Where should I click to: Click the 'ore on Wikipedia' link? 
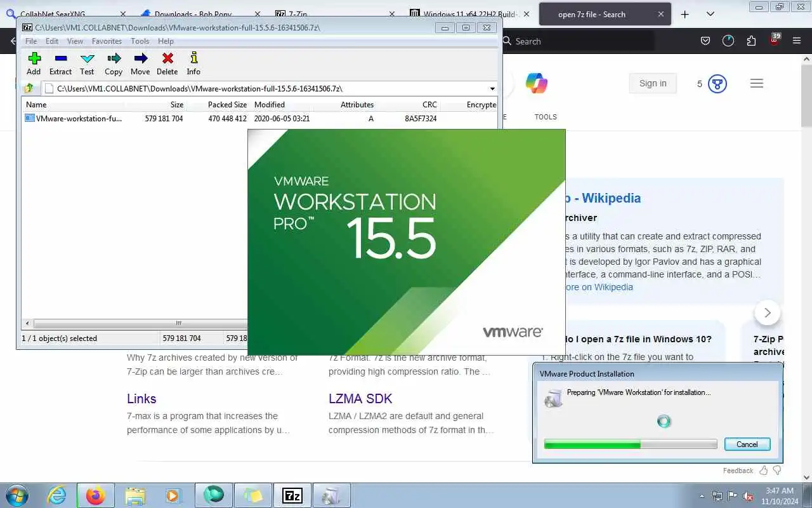tap(599, 287)
